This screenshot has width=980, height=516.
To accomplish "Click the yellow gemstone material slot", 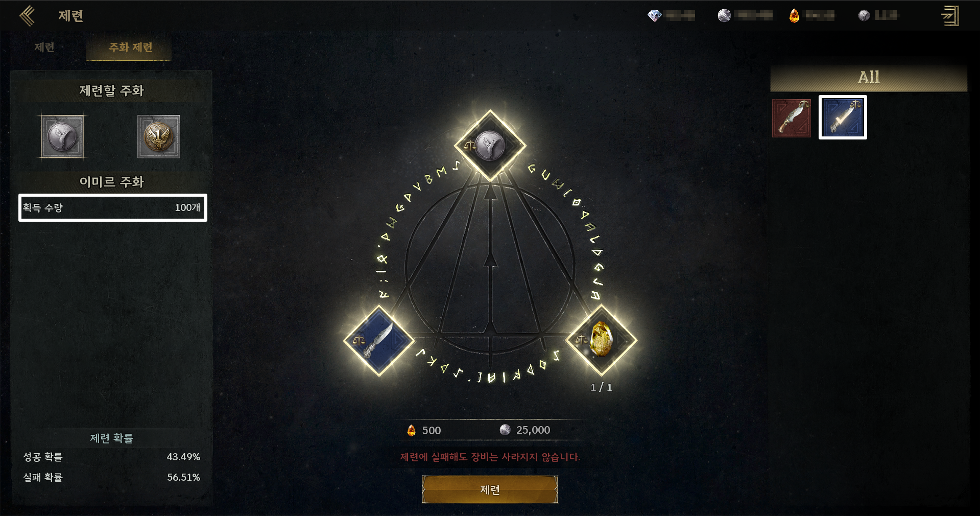I will pyautogui.click(x=602, y=340).
